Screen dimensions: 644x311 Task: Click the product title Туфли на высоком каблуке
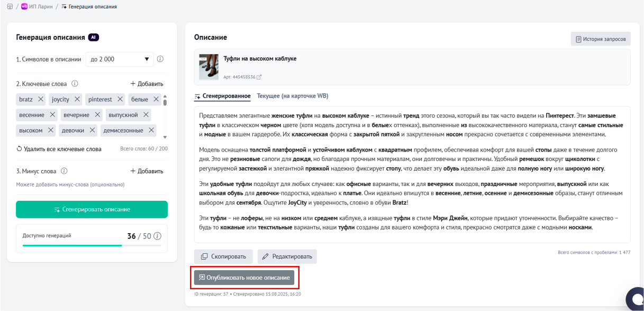tap(260, 58)
